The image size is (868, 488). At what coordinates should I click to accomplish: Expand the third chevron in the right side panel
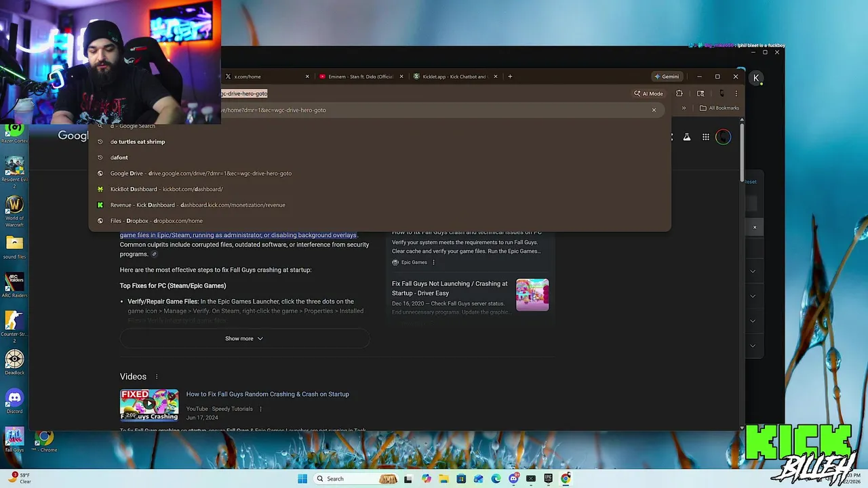[752, 321]
